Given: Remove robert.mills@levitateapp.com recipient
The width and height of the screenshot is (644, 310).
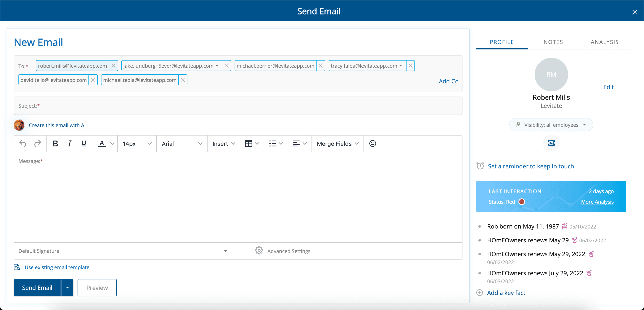Looking at the screenshot, I should [x=113, y=66].
